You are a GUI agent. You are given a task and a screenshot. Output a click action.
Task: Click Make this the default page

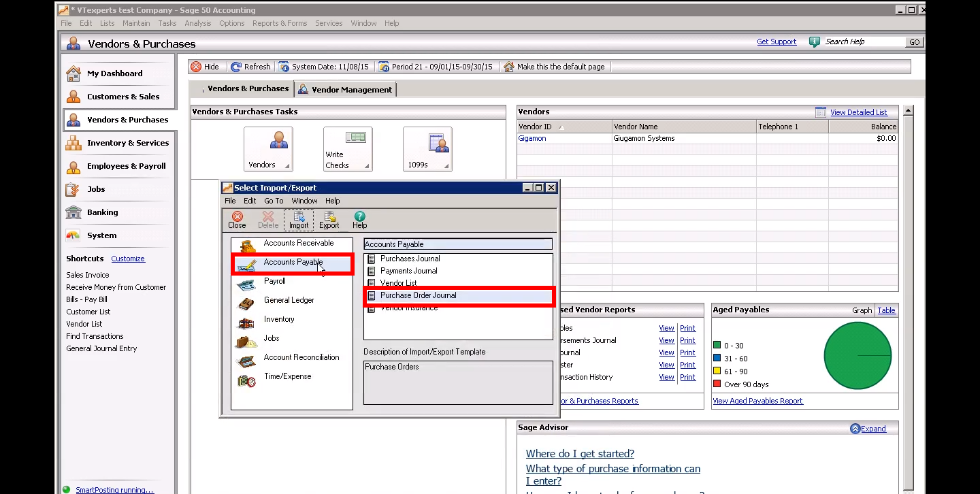tap(554, 67)
